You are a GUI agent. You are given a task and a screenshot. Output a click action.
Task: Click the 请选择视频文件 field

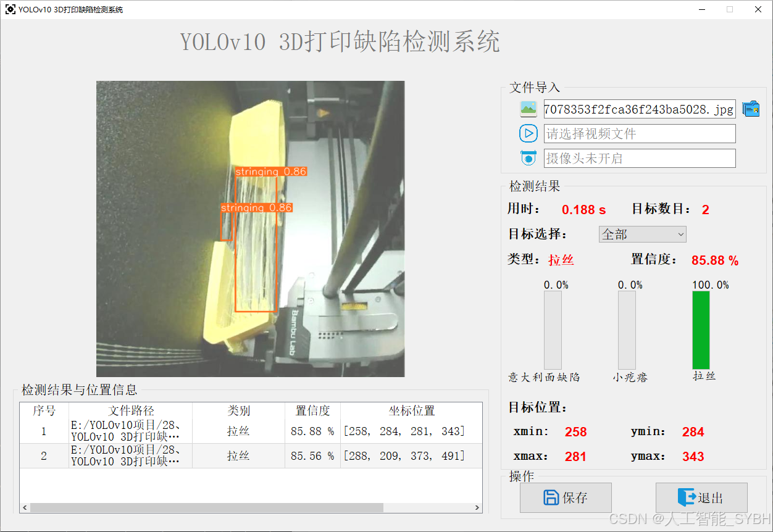tap(640, 133)
